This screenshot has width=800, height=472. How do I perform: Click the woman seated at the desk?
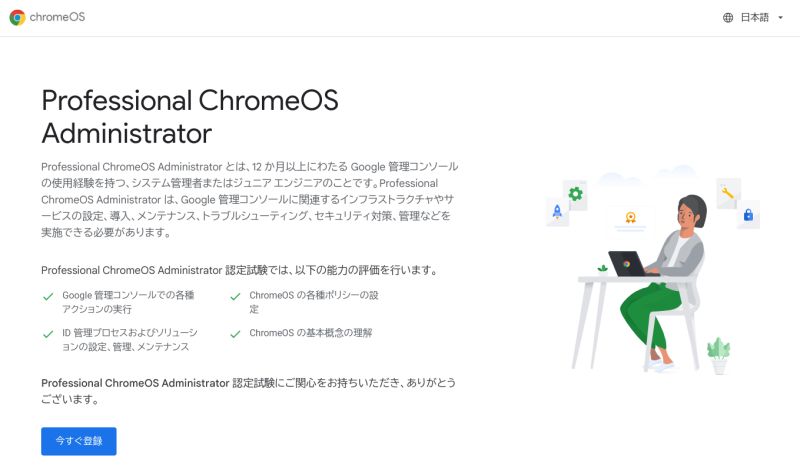coord(675,260)
